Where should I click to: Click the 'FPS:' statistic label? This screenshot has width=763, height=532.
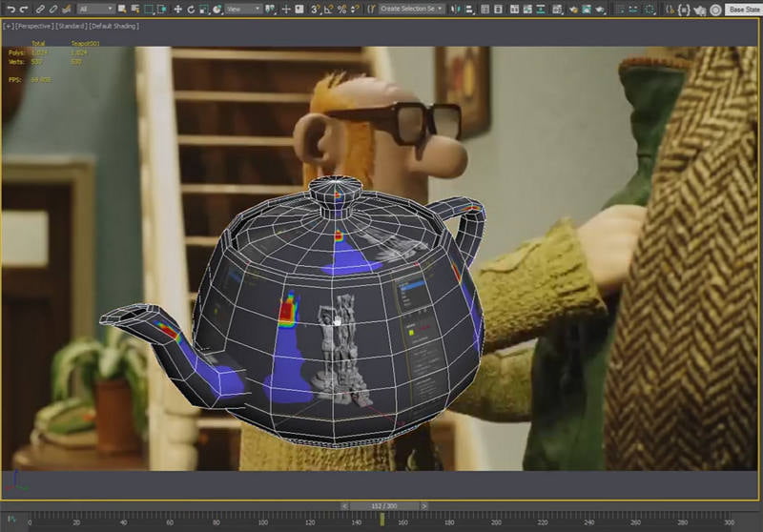click(x=14, y=79)
